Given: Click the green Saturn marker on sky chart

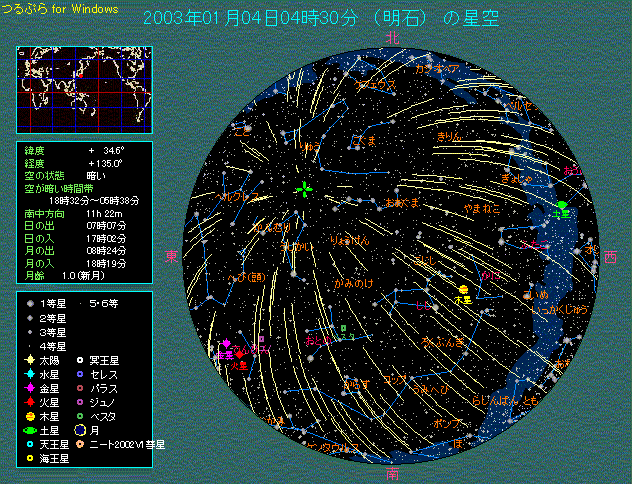Looking at the screenshot, I should click(562, 206).
